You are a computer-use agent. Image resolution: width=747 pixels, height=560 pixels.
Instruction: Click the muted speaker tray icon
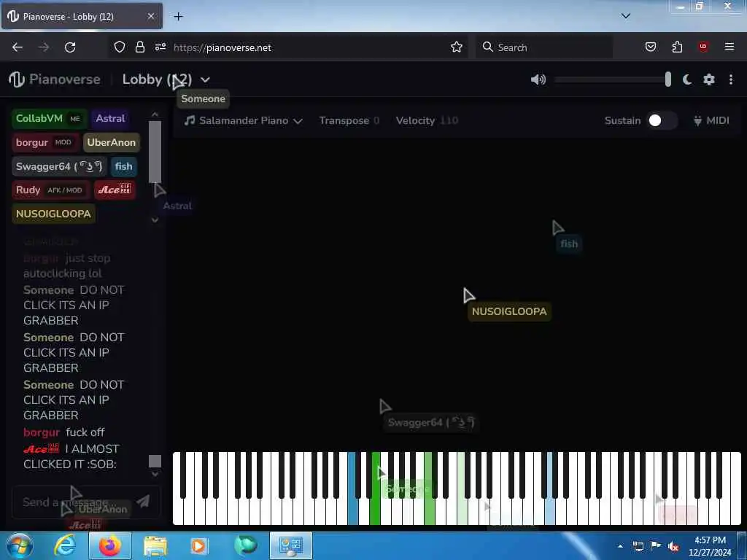point(673,547)
